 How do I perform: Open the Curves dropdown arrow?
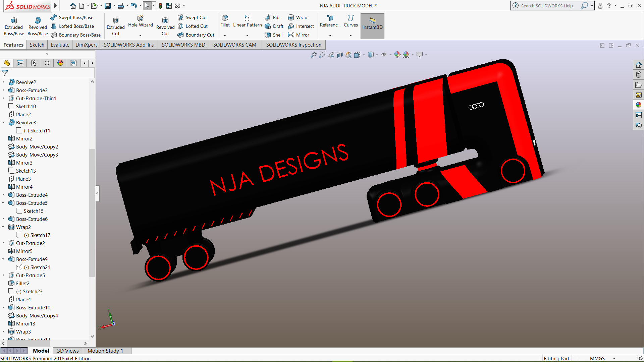coord(351,35)
